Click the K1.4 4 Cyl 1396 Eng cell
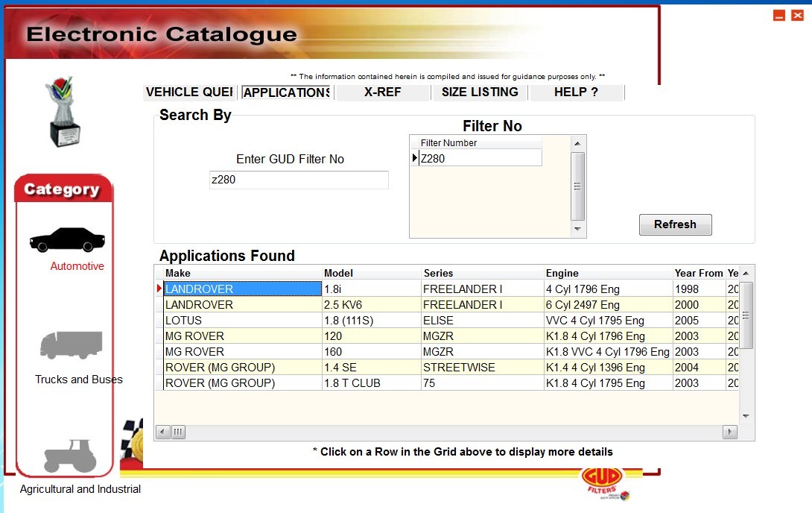Image resolution: width=812 pixels, height=513 pixels. [609, 368]
